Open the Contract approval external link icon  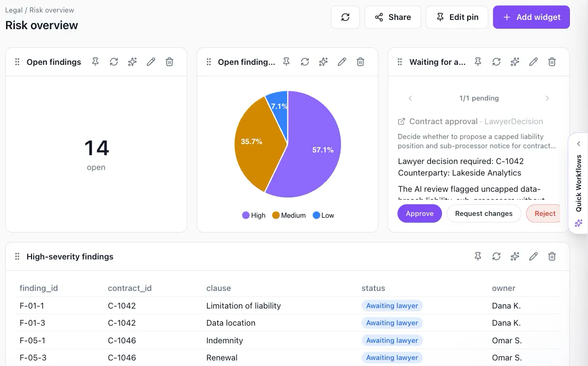401,121
